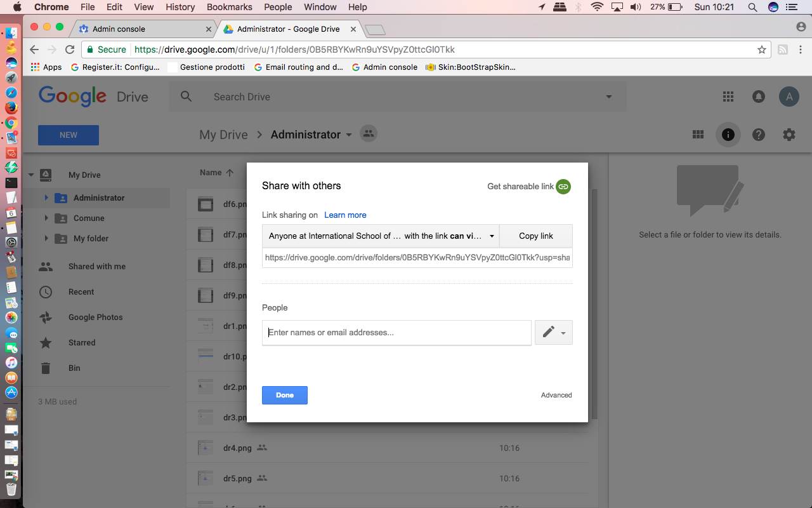Bookmark page with star icon

pyautogui.click(x=762, y=50)
